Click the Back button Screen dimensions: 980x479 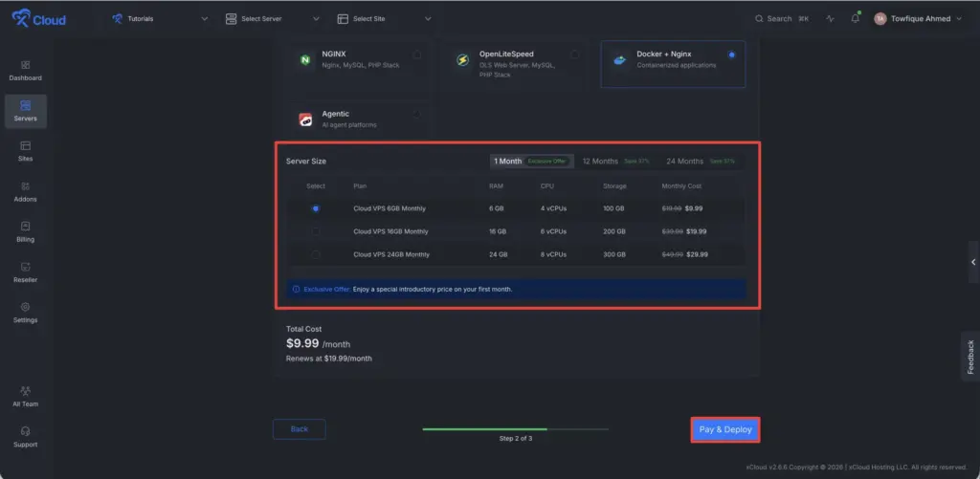(x=300, y=429)
